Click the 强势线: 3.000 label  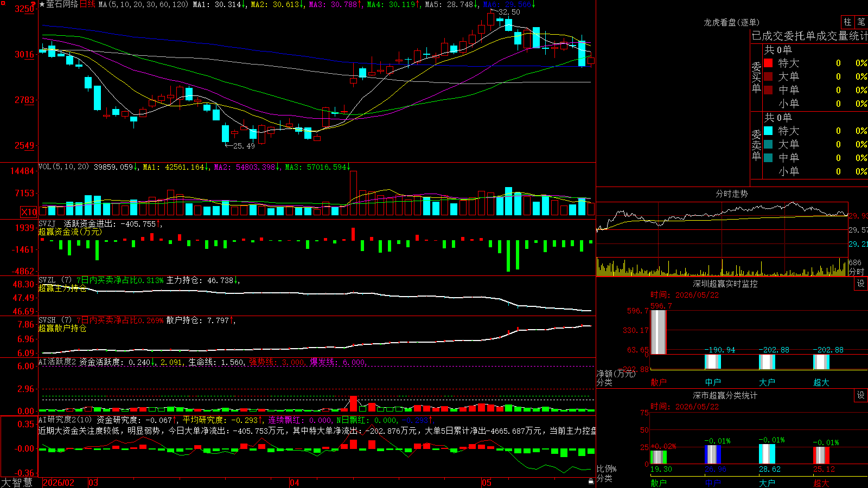tap(277, 362)
